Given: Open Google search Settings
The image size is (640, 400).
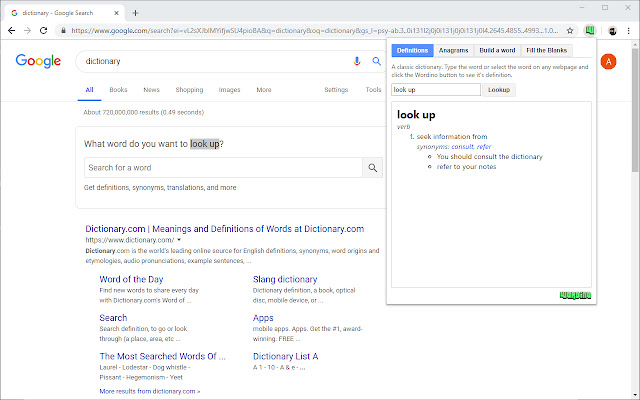Looking at the screenshot, I should [336, 90].
